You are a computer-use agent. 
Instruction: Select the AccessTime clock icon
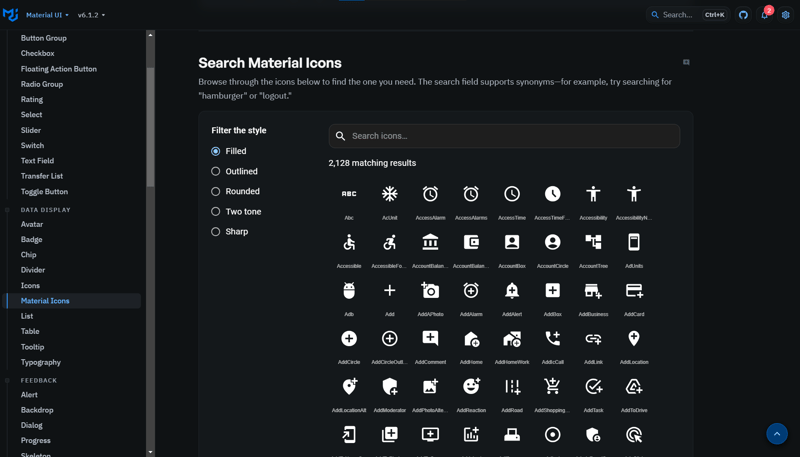(x=512, y=194)
